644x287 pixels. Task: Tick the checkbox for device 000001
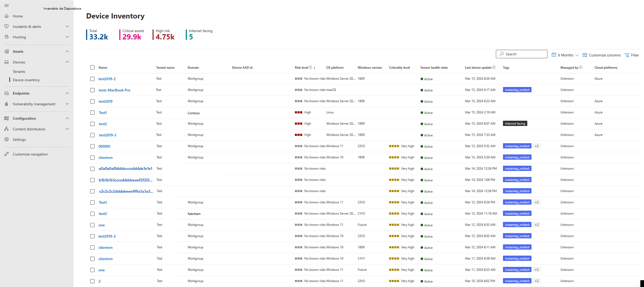click(x=92, y=146)
